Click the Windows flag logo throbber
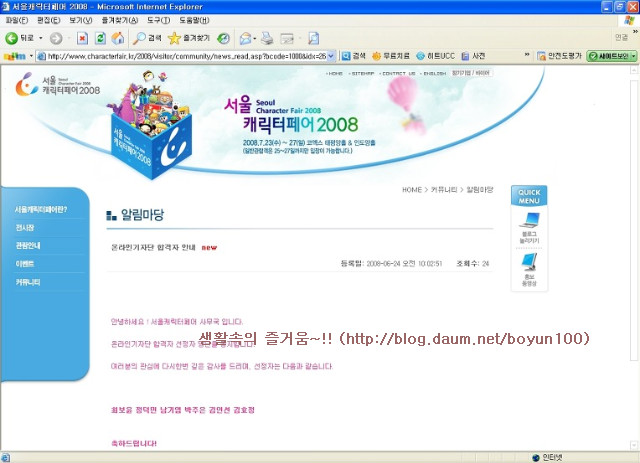This screenshot has width=640, height=463. (629, 20)
